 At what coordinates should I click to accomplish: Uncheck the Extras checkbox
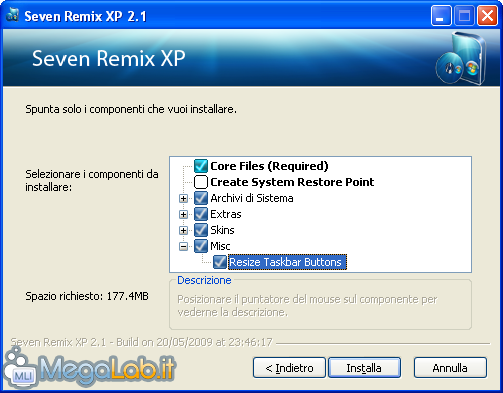pos(201,214)
